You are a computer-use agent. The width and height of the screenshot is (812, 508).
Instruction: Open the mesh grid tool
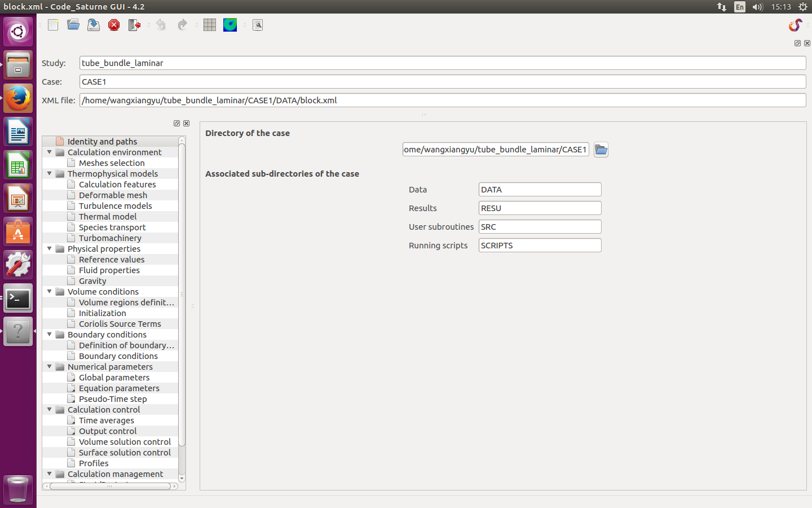coord(210,25)
